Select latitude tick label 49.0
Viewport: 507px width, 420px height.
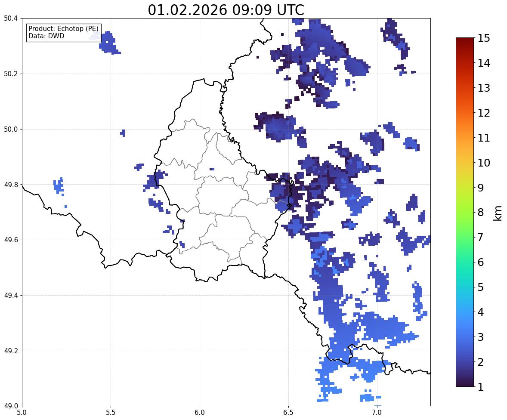click(x=11, y=406)
